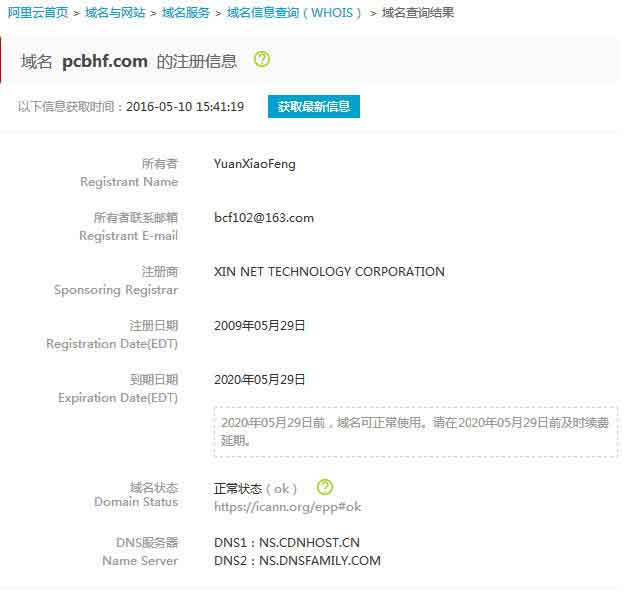This screenshot has width=633, height=592.
Task: Click the help icon next to 正常状态 (ok)
Action: pyautogui.click(x=324, y=488)
